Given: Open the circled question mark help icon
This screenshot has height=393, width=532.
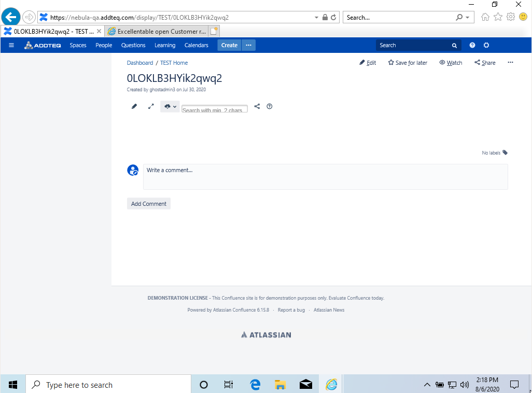Looking at the screenshot, I should (269, 106).
